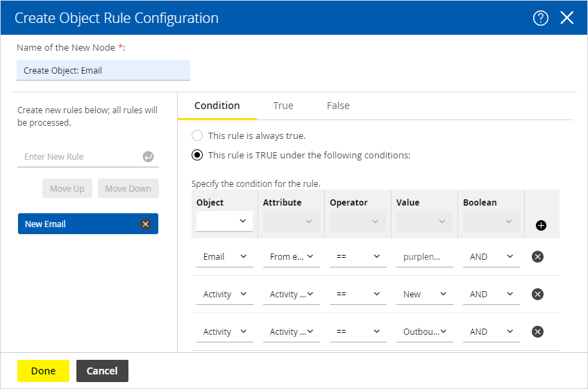588x389 pixels.
Task: Open the header Object dropdown
Action: [224, 222]
